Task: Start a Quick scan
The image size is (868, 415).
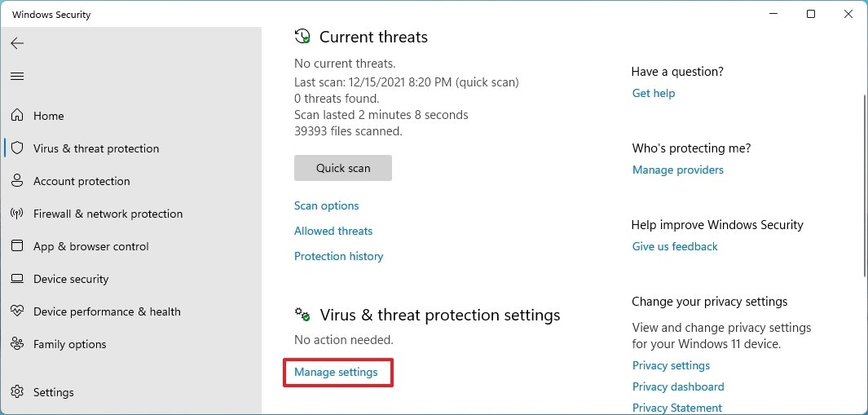Action: 343,168
